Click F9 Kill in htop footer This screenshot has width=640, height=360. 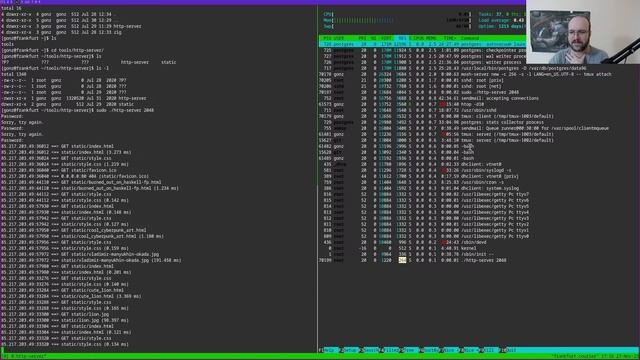click(489, 350)
